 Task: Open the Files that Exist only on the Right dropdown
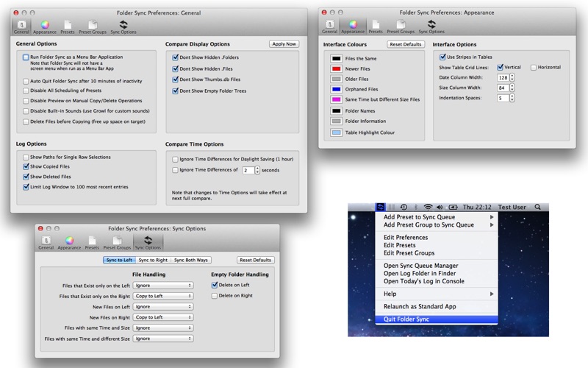tap(163, 296)
